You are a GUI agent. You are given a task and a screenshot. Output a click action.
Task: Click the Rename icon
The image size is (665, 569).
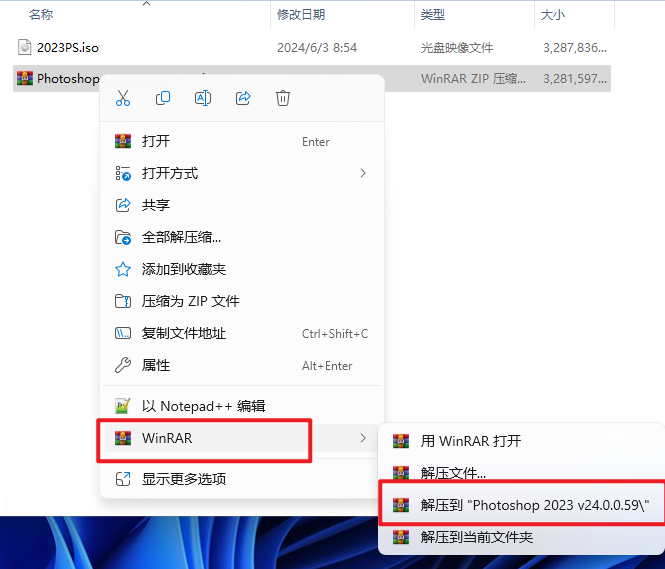click(x=203, y=98)
